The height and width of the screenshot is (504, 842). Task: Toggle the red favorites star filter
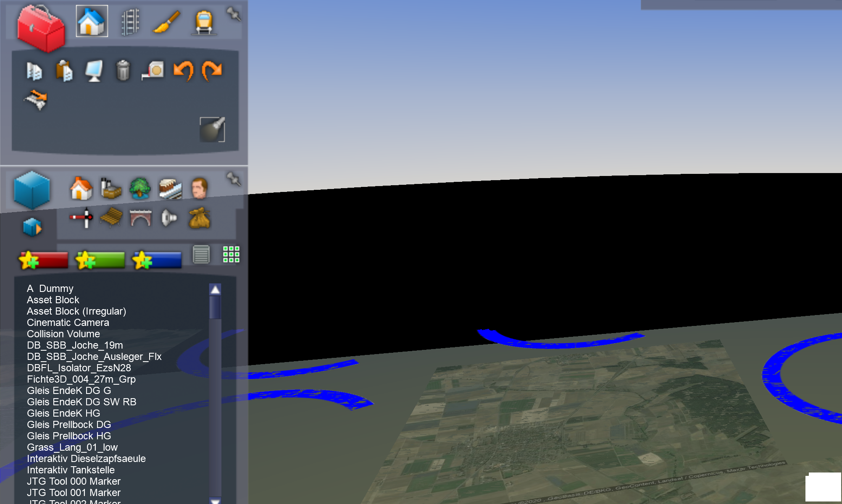tap(44, 260)
